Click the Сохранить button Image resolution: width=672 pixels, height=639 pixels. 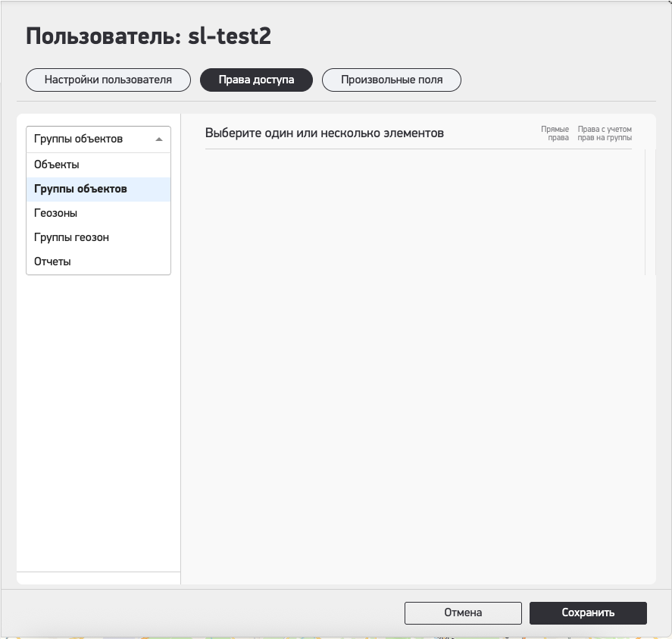[588, 612]
